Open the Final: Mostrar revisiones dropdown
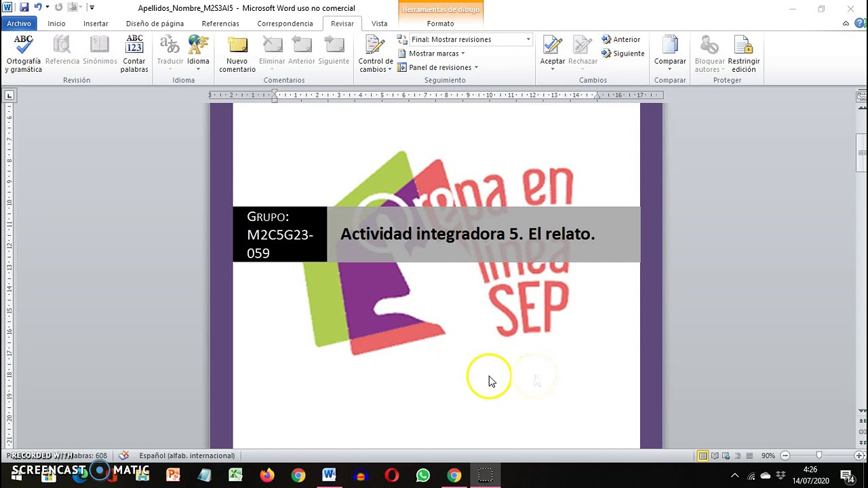This screenshot has width=868, height=488. tap(470, 39)
